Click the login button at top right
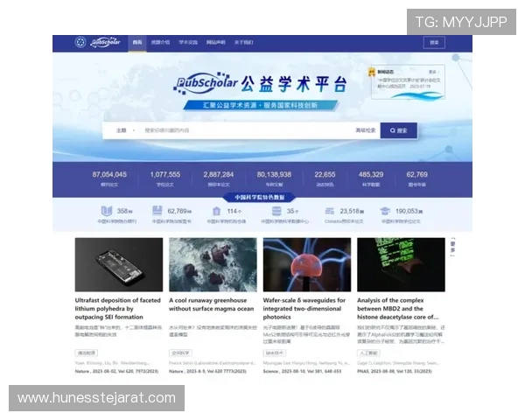 tap(434, 43)
